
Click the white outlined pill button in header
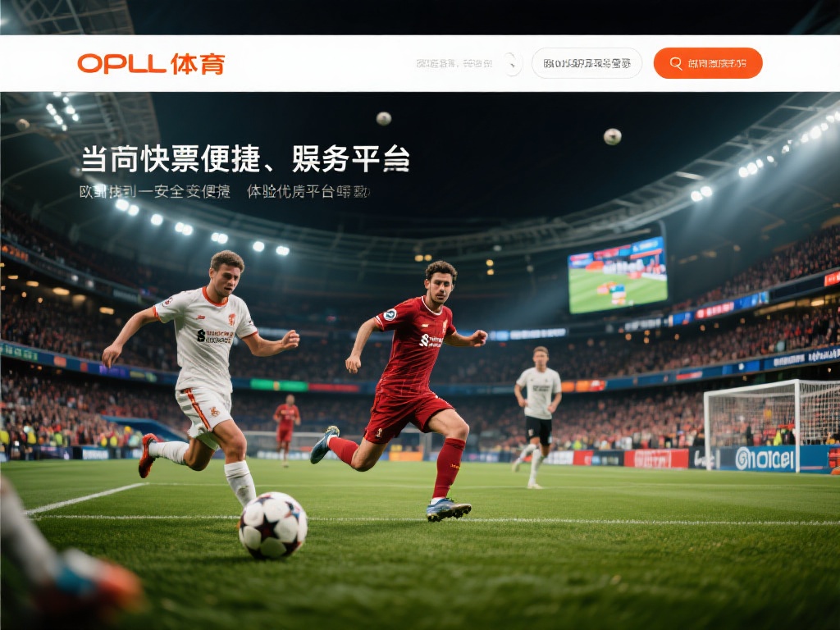pos(587,63)
